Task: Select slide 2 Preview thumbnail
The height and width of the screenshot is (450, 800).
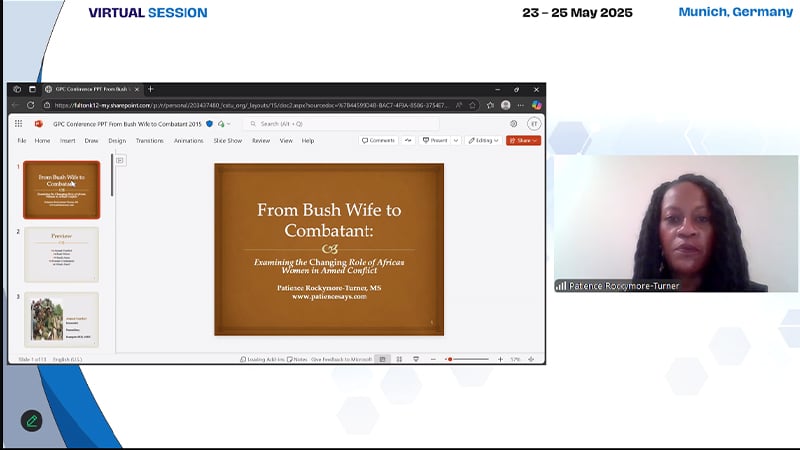Action: click(61, 254)
